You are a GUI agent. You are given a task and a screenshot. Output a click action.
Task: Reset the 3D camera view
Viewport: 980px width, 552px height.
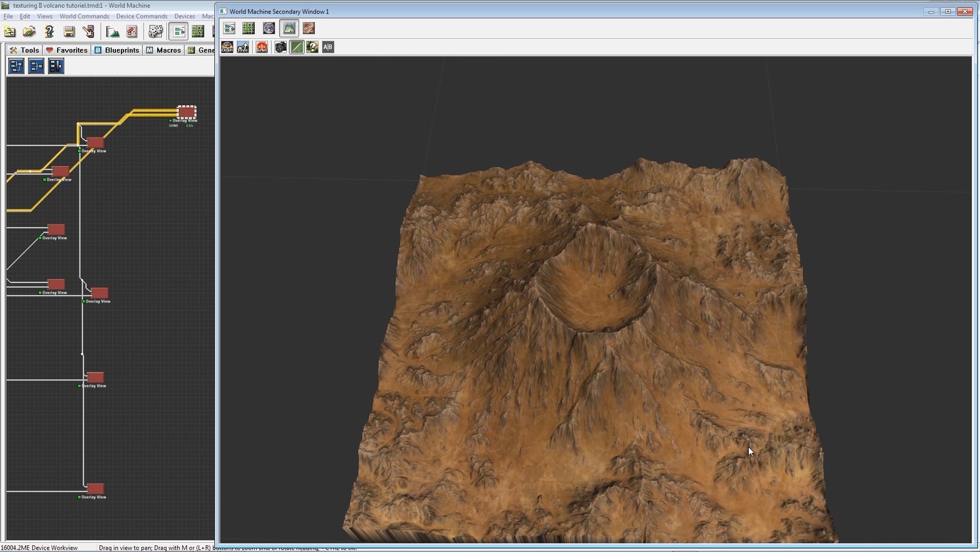(x=261, y=47)
